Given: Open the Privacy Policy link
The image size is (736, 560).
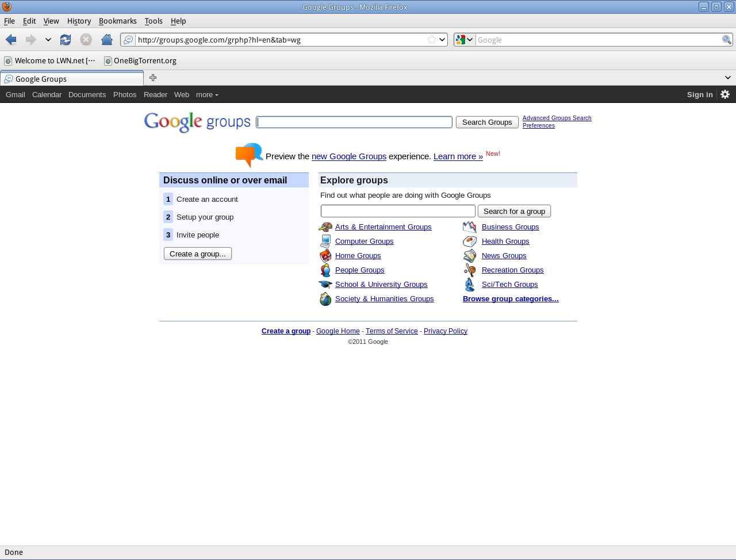Looking at the screenshot, I should click(446, 331).
